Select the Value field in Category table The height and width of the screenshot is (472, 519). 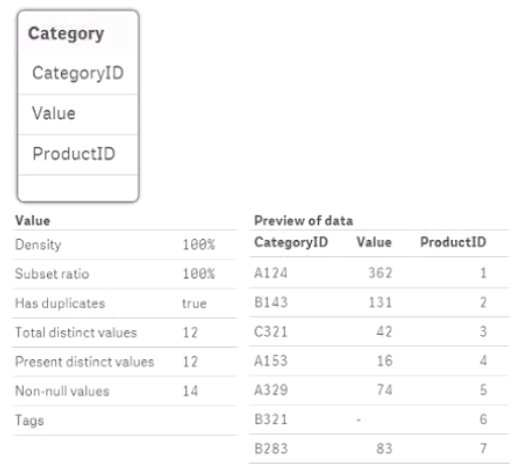coord(78,114)
